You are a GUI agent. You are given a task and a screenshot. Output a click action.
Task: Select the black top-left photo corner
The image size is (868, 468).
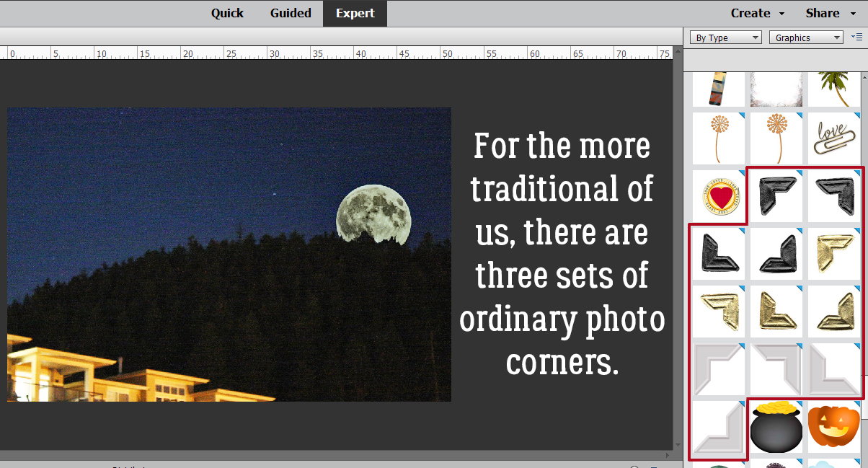click(x=776, y=195)
